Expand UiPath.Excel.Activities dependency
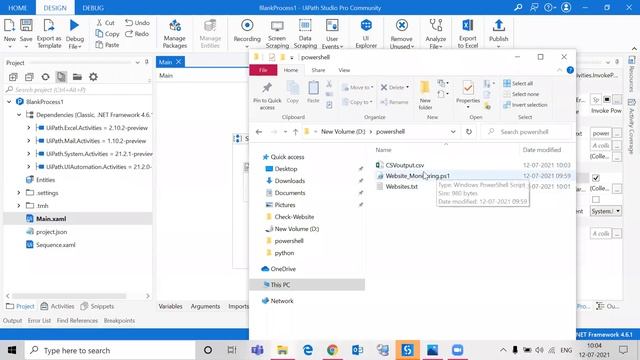This screenshot has height=360, width=640. (29, 128)
